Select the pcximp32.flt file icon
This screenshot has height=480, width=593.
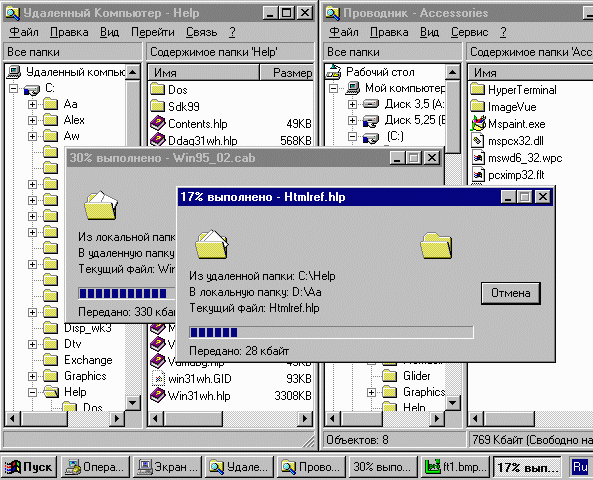478,174
